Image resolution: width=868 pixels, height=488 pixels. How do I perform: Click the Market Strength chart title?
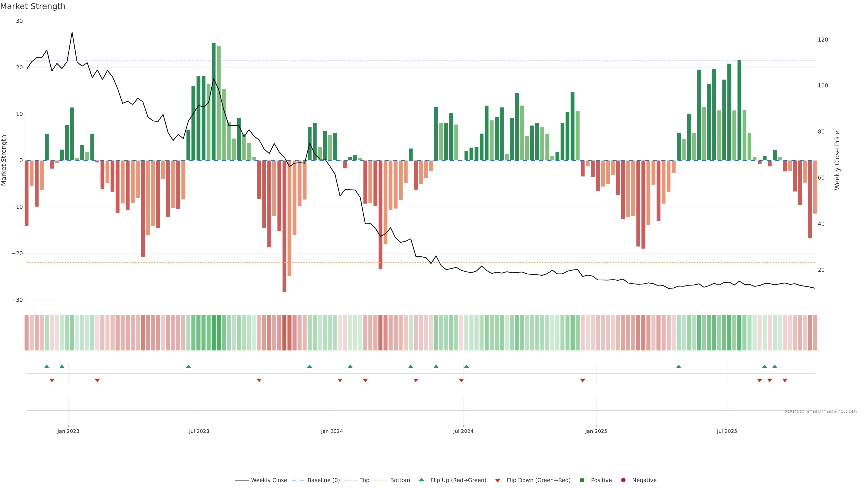click(33, 6)
